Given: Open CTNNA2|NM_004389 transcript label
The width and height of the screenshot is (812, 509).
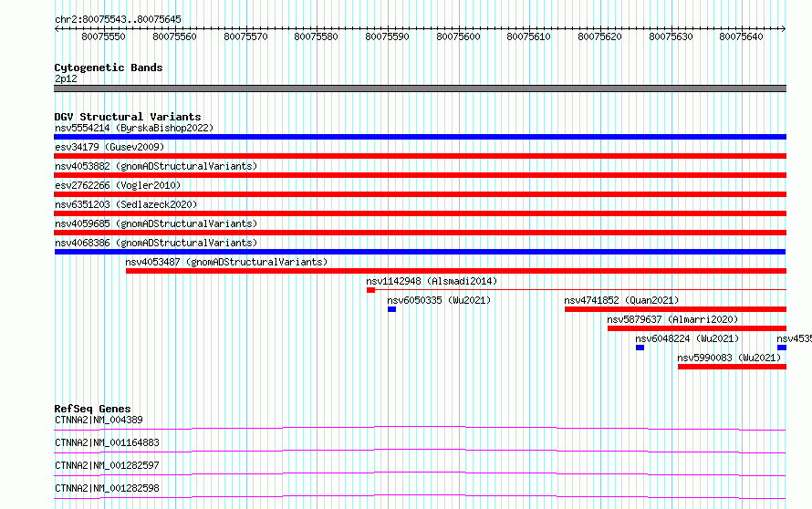Looking at the screenshot, I should (x=99, y=420).
